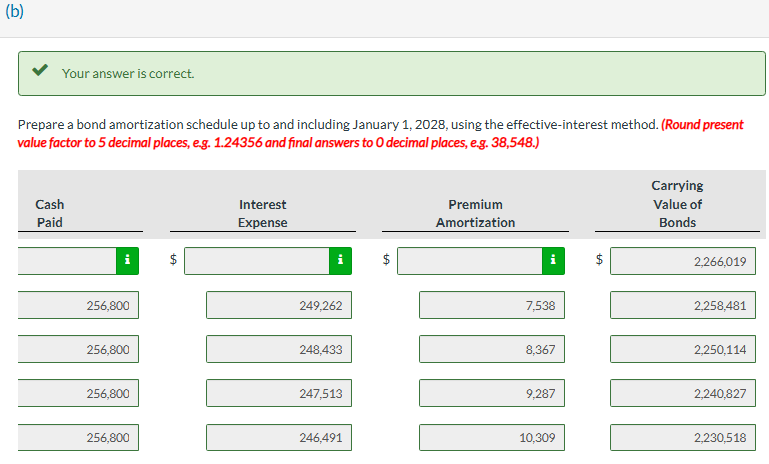Click the Cash Paid field in the 249,262 row
The width and height of the screenshot is (769, 464).
(78, 305)
